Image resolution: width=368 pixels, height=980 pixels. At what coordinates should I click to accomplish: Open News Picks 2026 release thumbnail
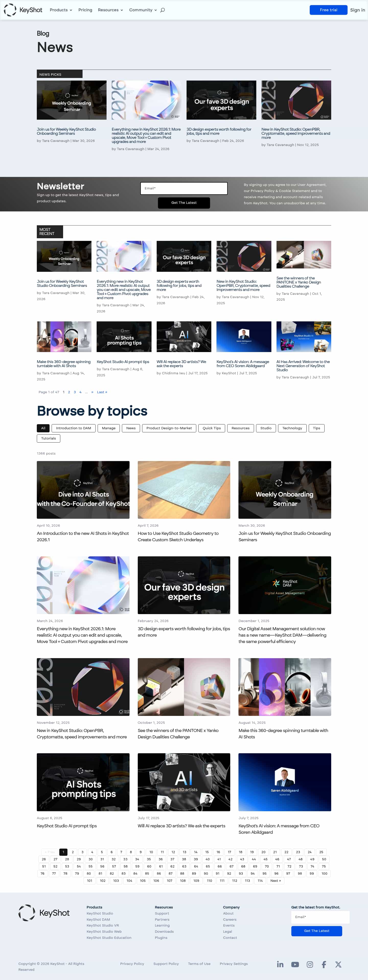[x=146, y=100]
